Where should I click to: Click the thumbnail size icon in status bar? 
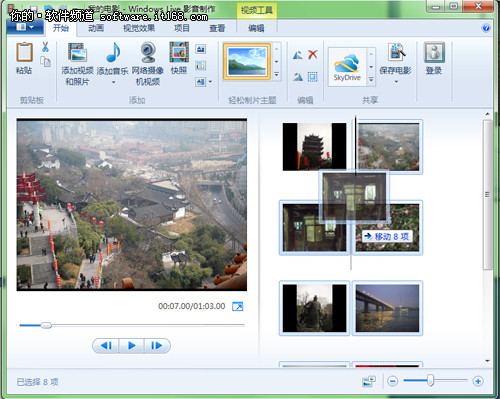click(369, 381)
